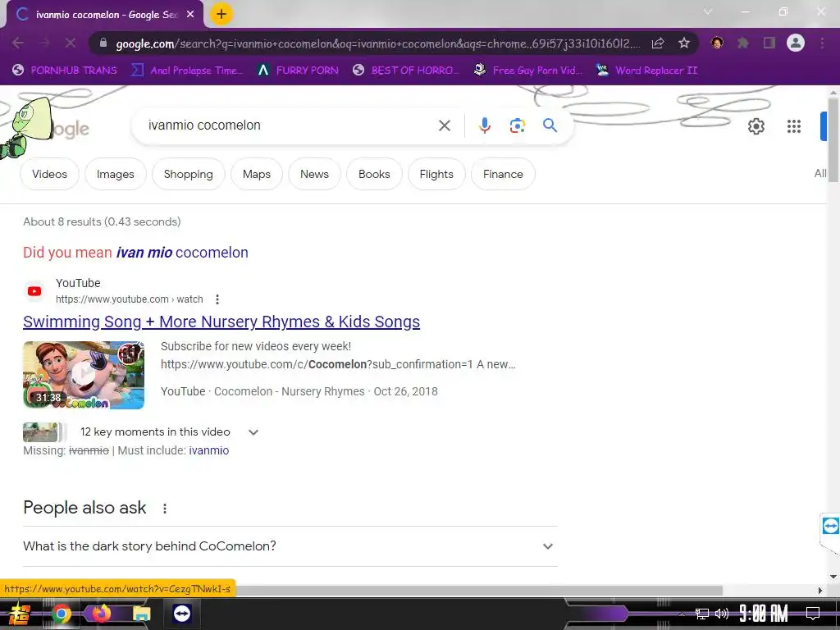The width and height of the screenshot is (840, 630).
Task: Open network status in system tray
Action: pos(702,614)
